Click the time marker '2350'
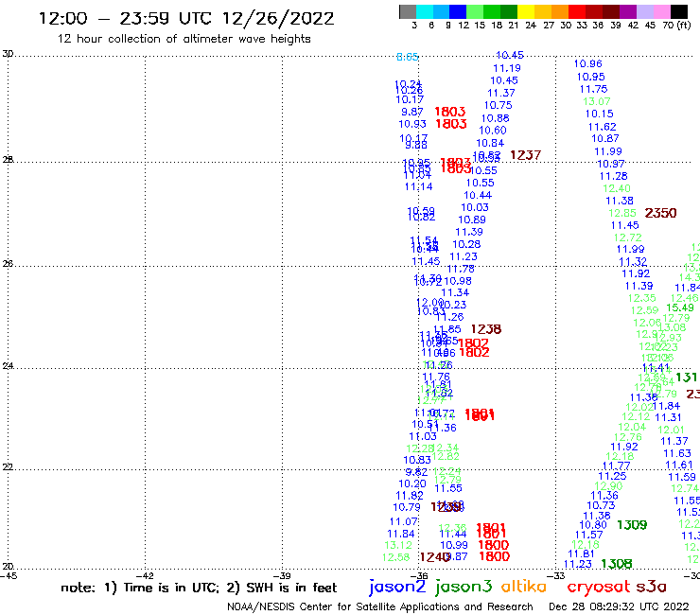Image resolution: width=700 pixels, height=615 pixels. pos(660,213)
